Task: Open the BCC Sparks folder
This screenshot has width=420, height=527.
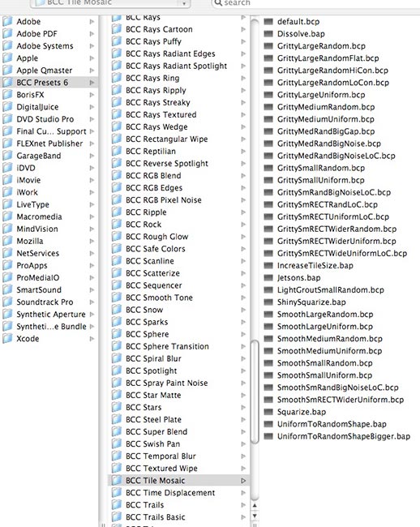Action: pos(147,322)
